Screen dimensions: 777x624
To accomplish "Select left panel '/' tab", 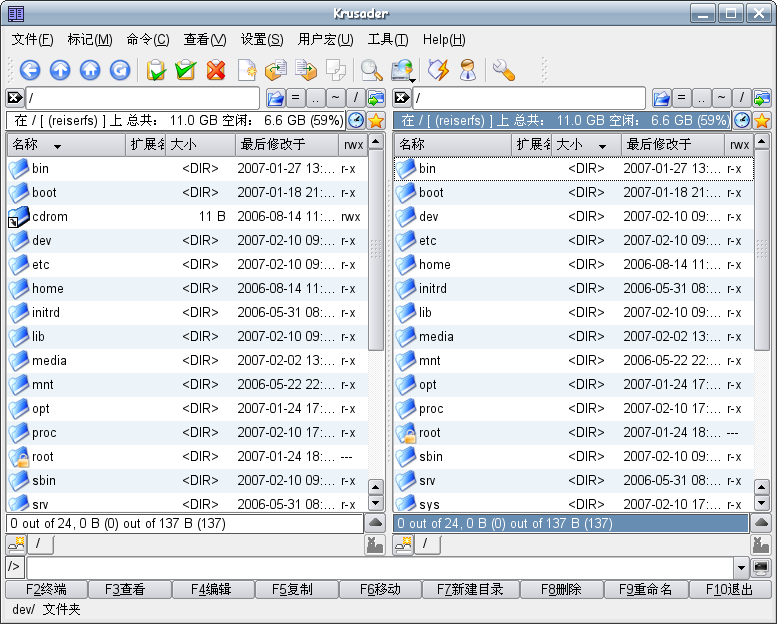I will (39, 544).
